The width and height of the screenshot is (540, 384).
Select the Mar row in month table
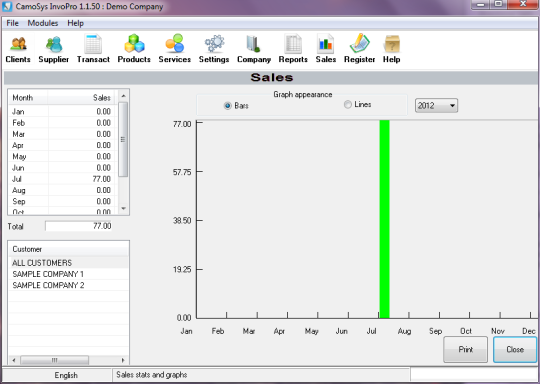click(x=62, y=134)
